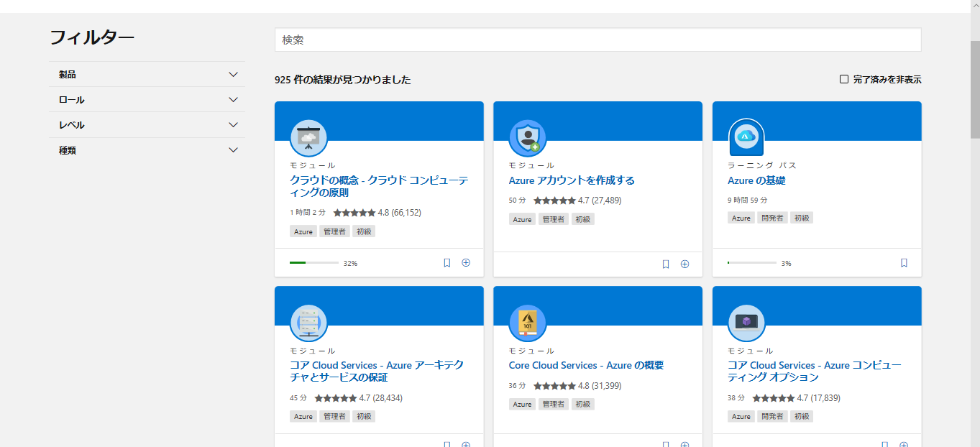Expand the ロール filter section

pos(147,99)
